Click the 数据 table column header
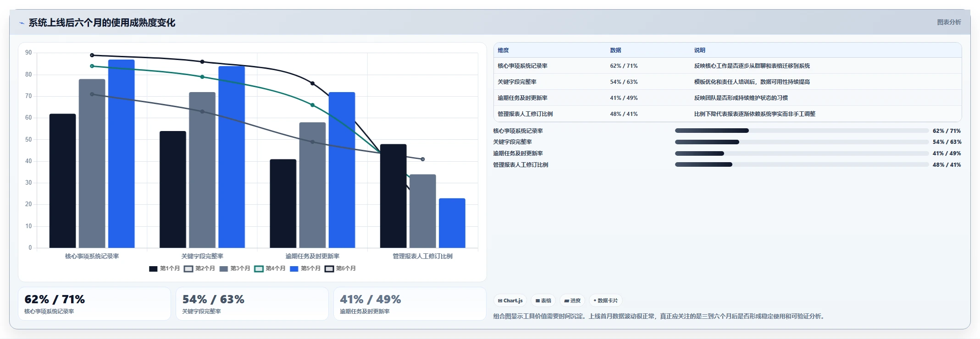The height and width of the screenshot is (339, 980). [x=615, y=50]
